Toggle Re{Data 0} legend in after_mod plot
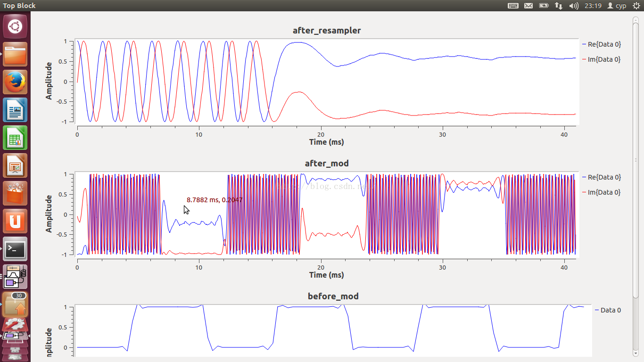Screen dimensions: 644x362 (x=601, y=177)
